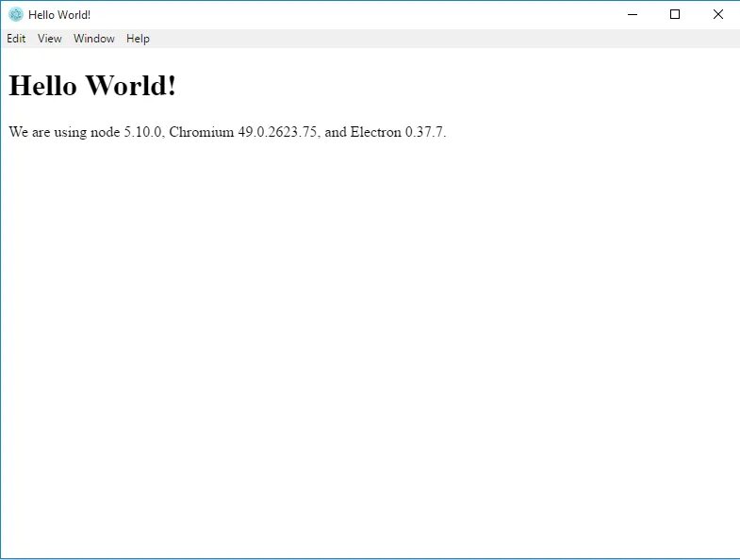
Task: Open the View menu
Action: coord(50,39)
